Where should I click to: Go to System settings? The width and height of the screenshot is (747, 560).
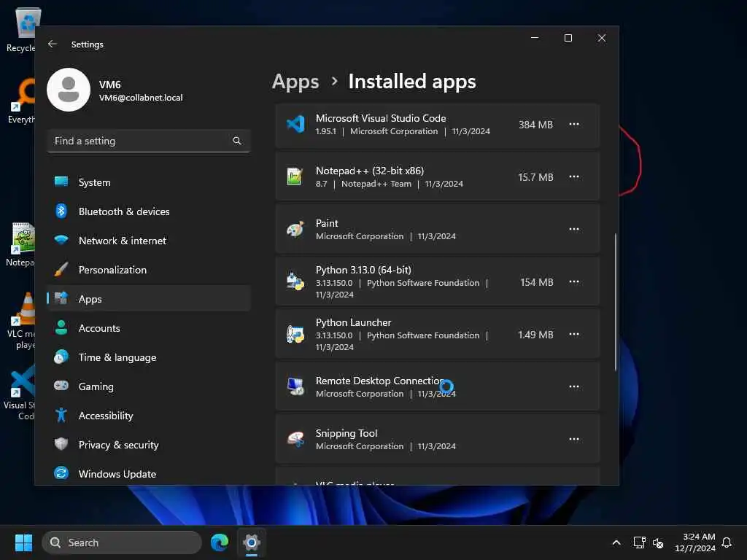pyautogui.click(x=149, y=182)
